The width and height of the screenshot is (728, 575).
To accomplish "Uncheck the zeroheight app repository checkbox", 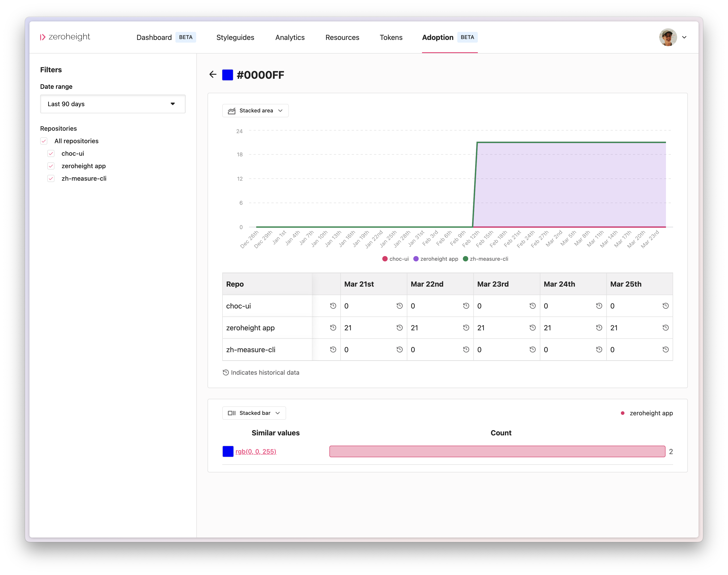I will (x=51, y=166).
